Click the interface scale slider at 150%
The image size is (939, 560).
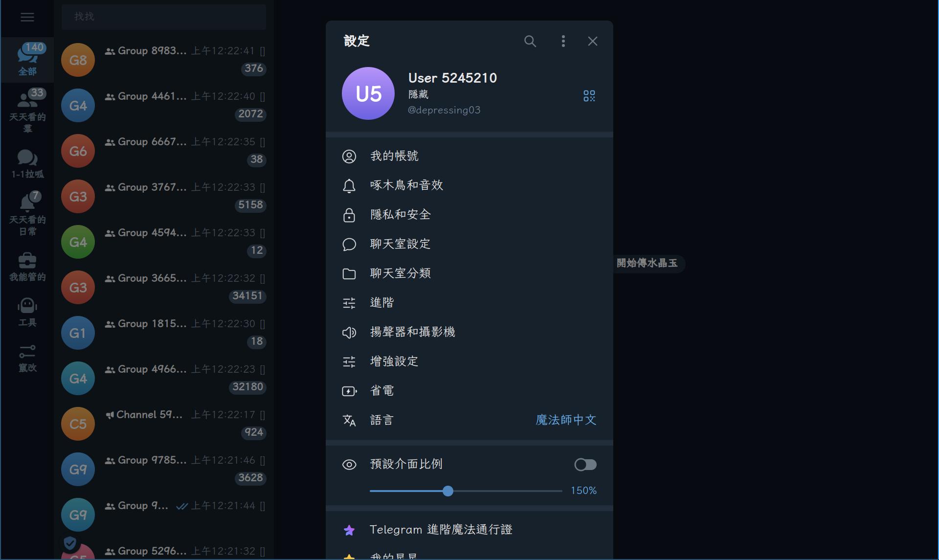[448, 491]
